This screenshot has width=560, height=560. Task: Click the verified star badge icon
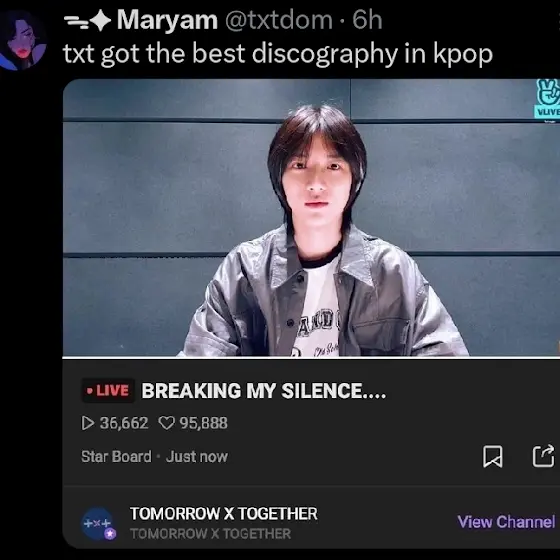[110, 534]
